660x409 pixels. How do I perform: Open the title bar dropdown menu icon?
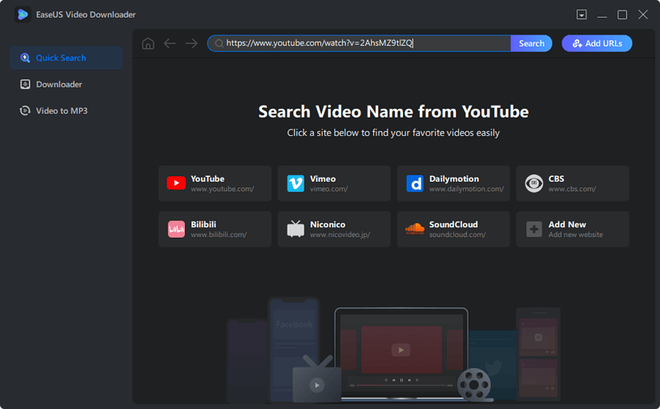(582, 15)
